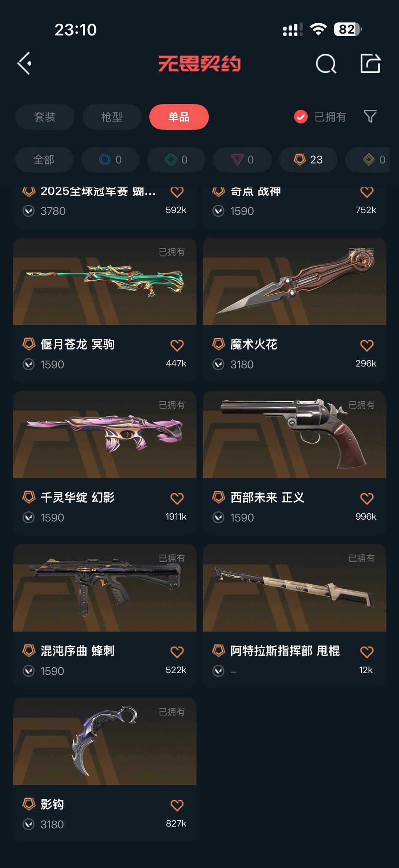Viewport: 399px width, 868px height.
Task: Select the blue circle tier filter chip
Action: 110,160
